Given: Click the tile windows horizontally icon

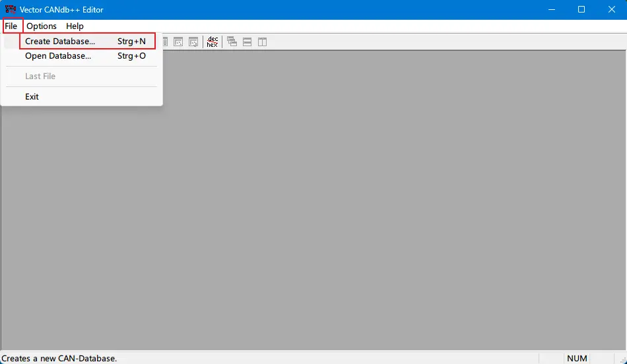Looking at the screenshot, I should coord(247,42).
